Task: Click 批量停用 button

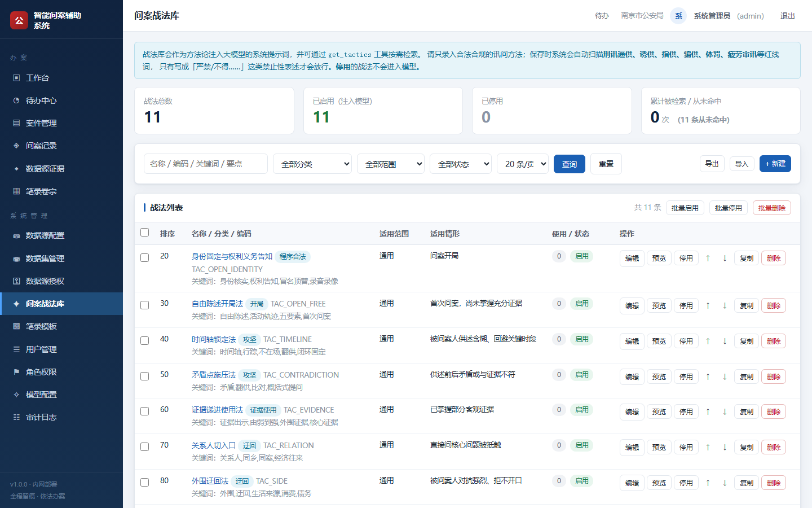Action: point(729,208)
